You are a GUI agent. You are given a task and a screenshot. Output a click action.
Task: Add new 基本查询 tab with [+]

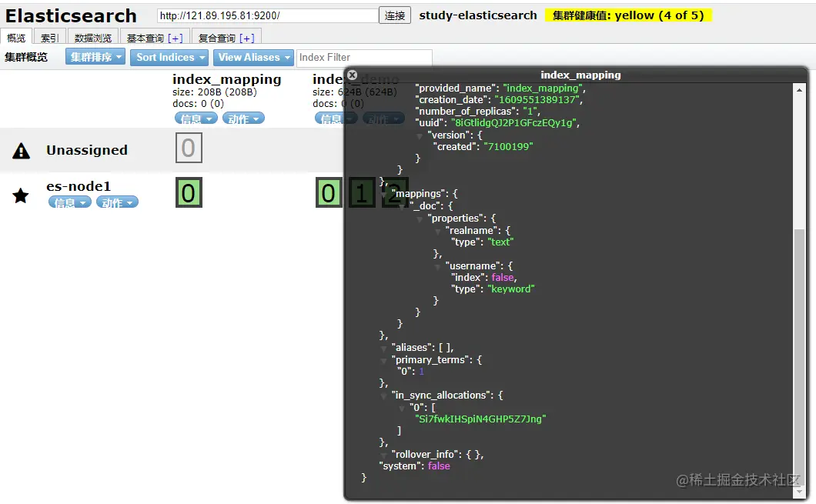[176, 38]
